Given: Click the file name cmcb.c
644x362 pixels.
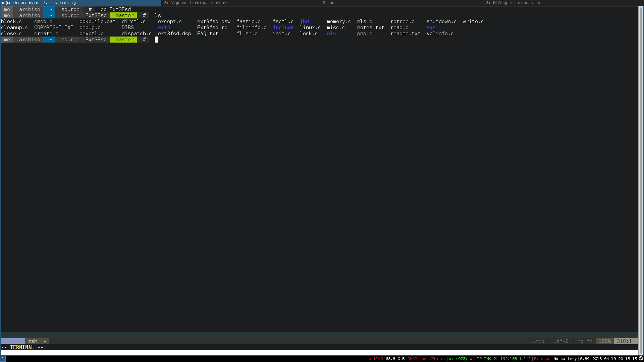Looking at the screenshot, I should pyautogui.click(x=43, y=21).
